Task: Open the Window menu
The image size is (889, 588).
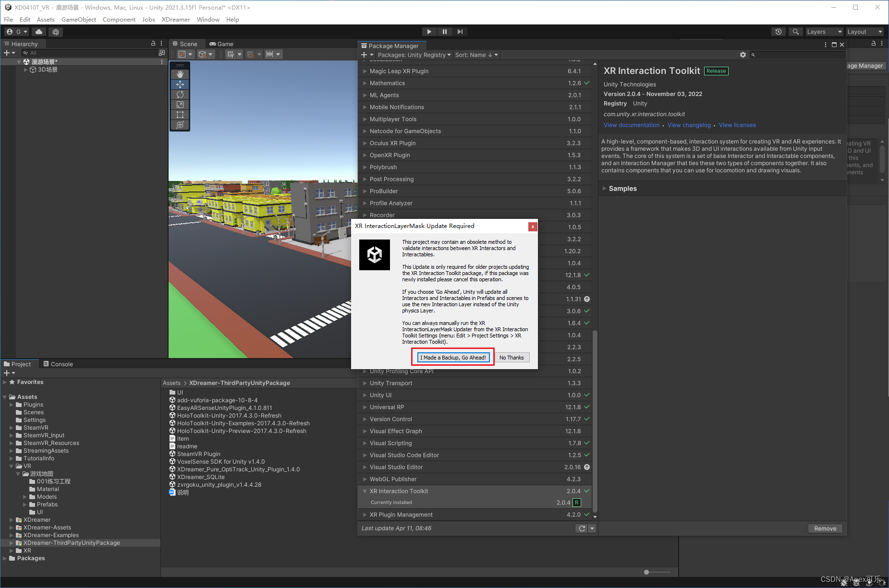Action: pos(208,20)
